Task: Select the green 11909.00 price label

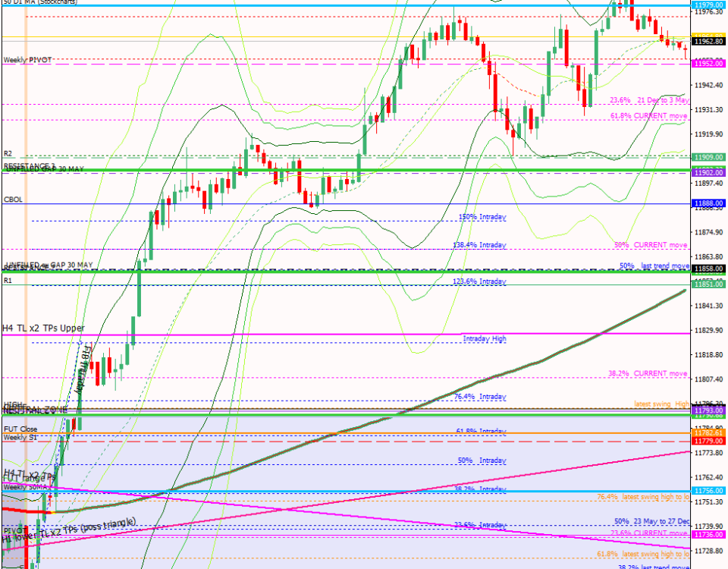Action: coord(708,157)
